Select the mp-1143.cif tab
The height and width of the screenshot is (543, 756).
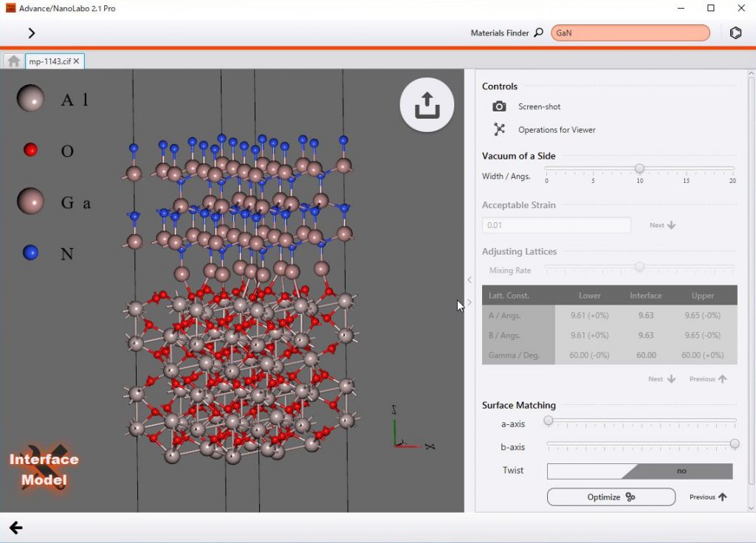pos(49,61)
